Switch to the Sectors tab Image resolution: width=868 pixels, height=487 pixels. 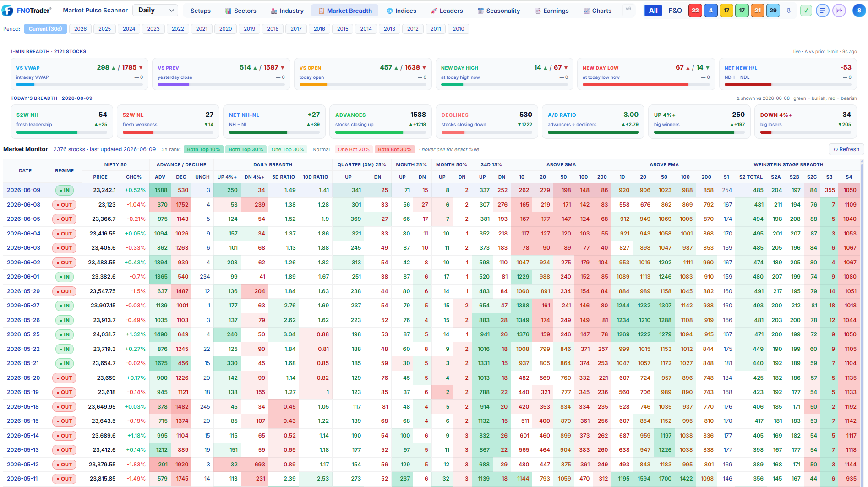[240, 11]
